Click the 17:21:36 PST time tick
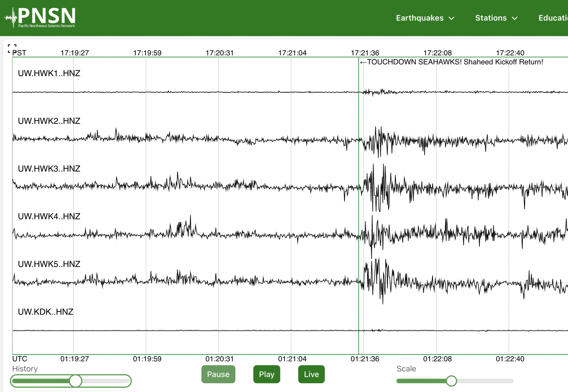 click(x=365, y=53)
